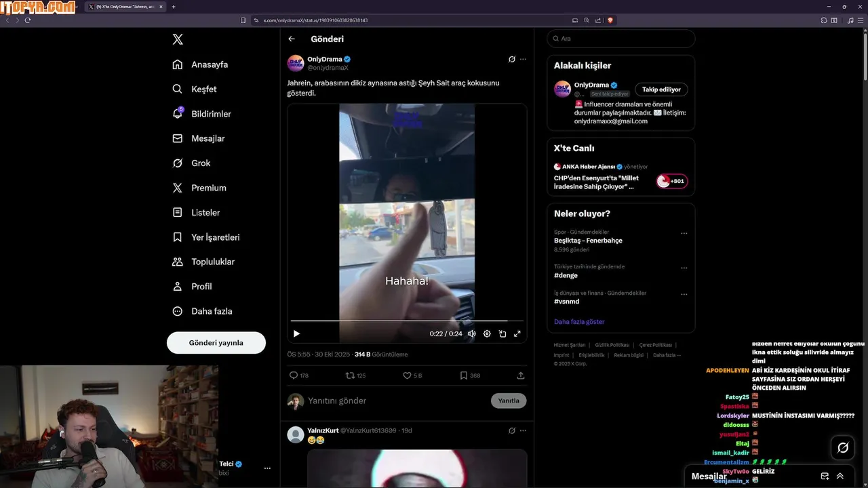Screen dimensions: 868x488
Task: Click Daha fazla göster link
Action: click(x=579, y=322)
